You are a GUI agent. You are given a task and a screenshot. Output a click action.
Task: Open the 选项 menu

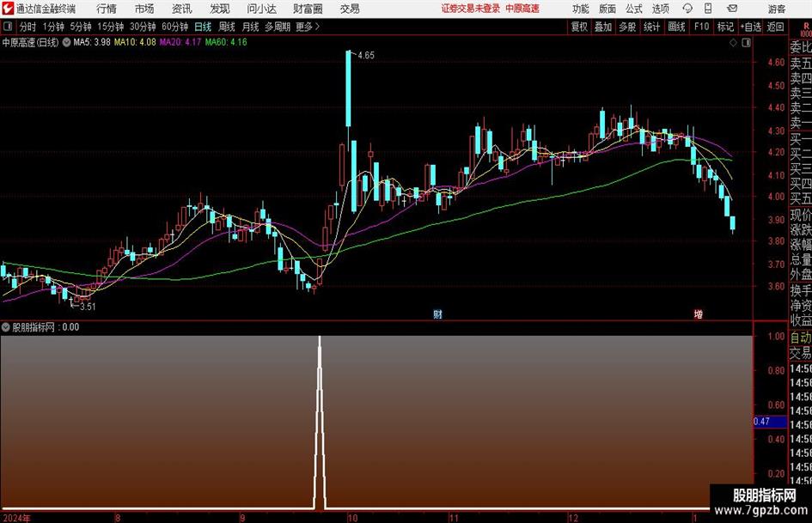point(660,9)
